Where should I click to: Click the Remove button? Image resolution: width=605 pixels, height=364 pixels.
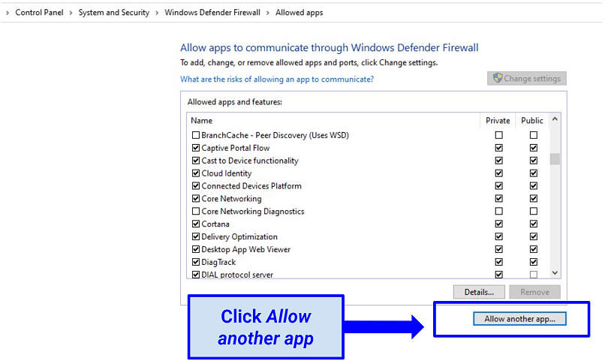(534, 292)
